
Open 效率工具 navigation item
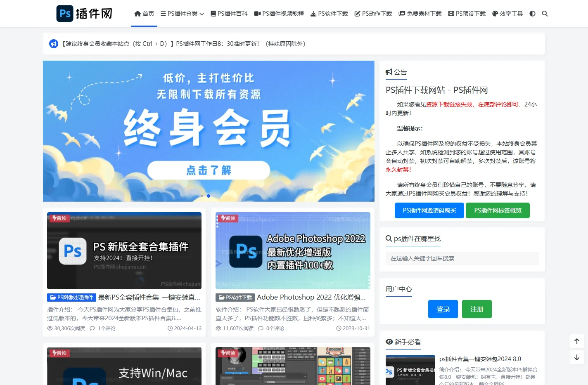click(507, 14)
